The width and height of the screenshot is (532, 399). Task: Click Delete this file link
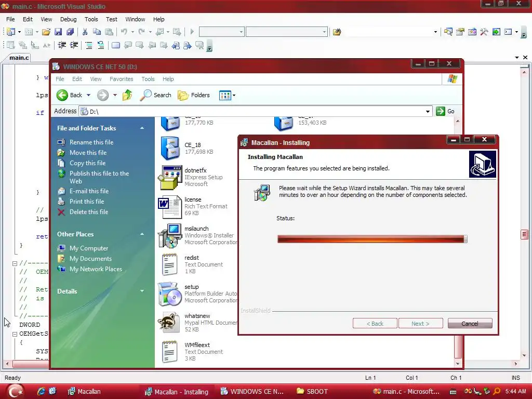coord(88,212)
